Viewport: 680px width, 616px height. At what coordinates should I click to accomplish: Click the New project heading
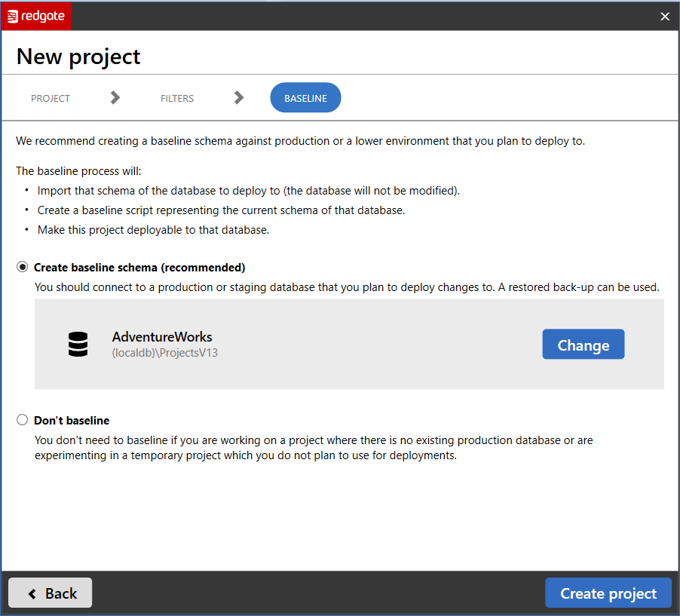point(78,57)
